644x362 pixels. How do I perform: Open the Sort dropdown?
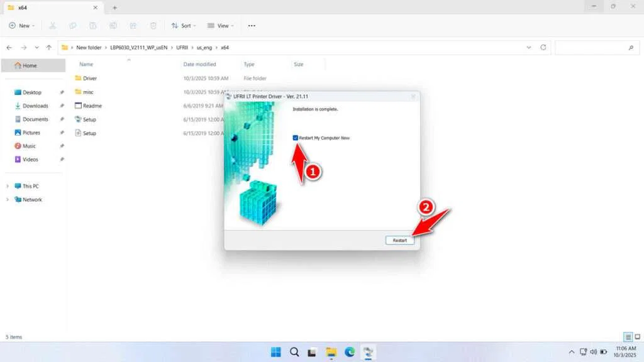tap(183, 26)
